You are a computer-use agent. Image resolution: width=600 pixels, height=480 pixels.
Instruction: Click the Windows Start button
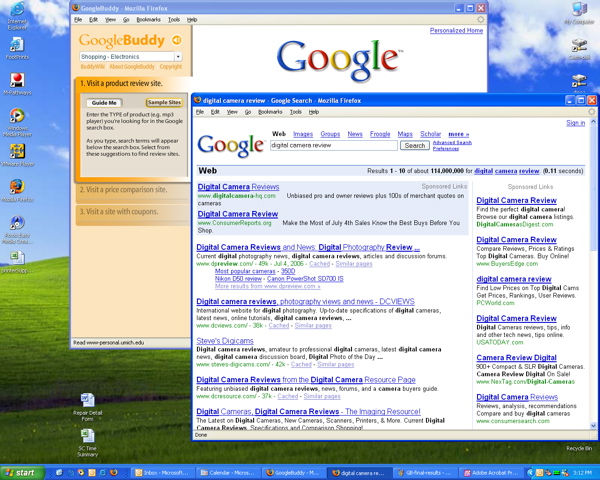click(x=20, y=472)
